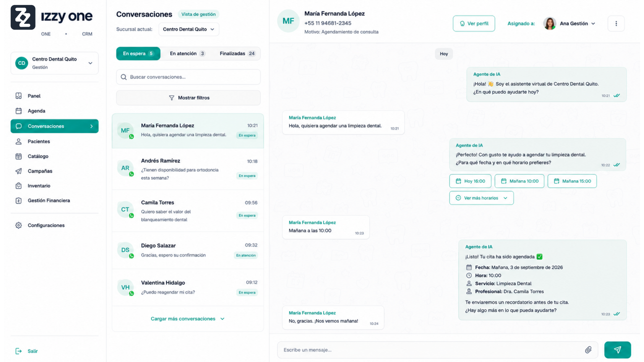Click the Buscar conversaciones search field
This screenshot has height=362, width=644.
pyautogui.click(x=189, y=77)
